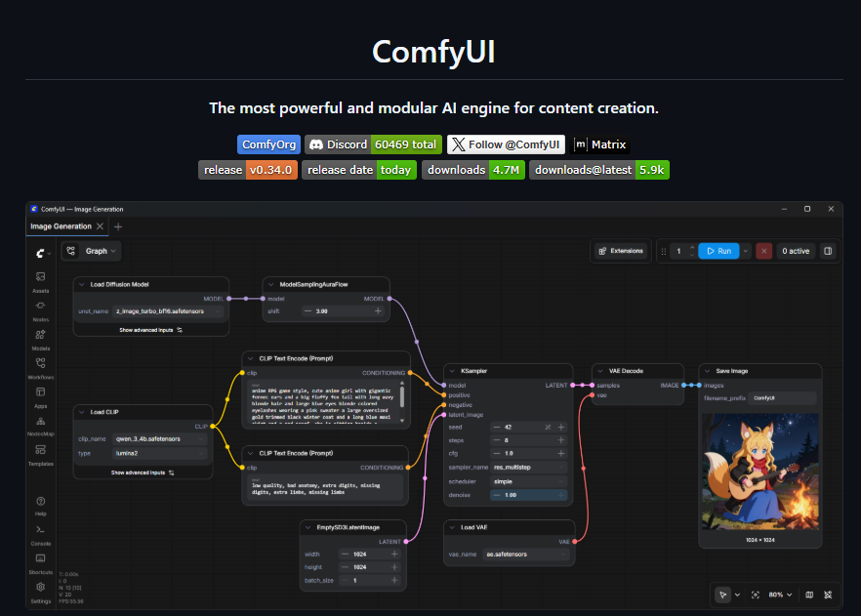Collapse the ModelSamplingAuraFlow node

point(271,284)
